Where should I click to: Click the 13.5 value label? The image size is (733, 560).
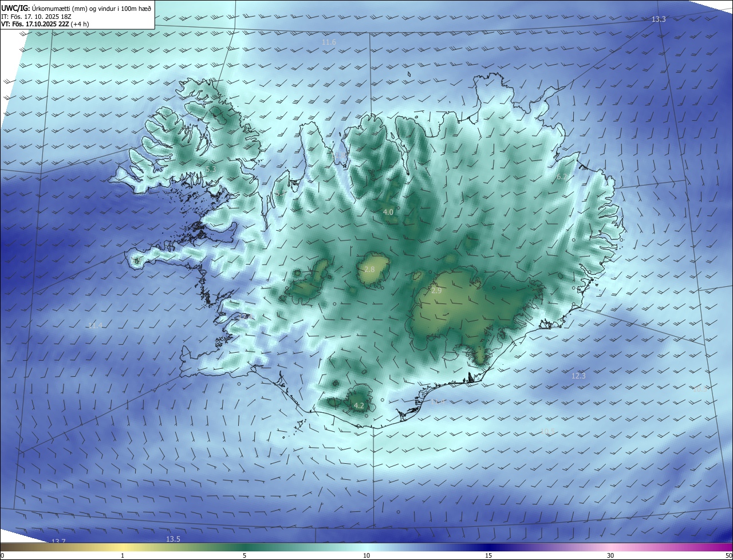(x=173, y=539)
